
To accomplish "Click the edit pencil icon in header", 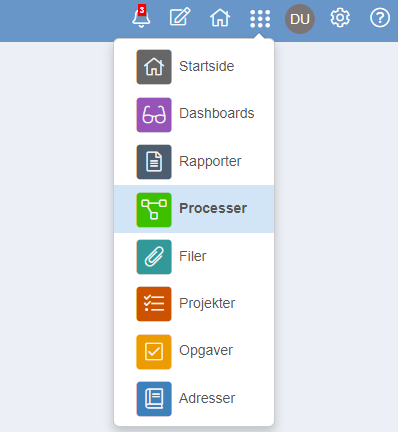I will [x=180, y=17].
